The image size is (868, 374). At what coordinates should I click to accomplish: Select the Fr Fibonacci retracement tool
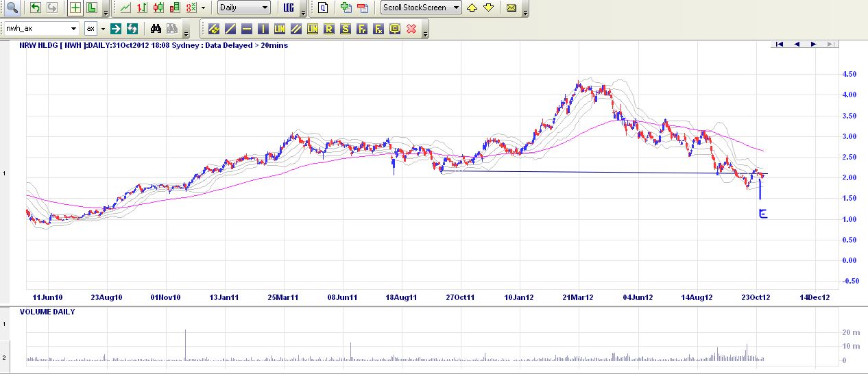361,29
